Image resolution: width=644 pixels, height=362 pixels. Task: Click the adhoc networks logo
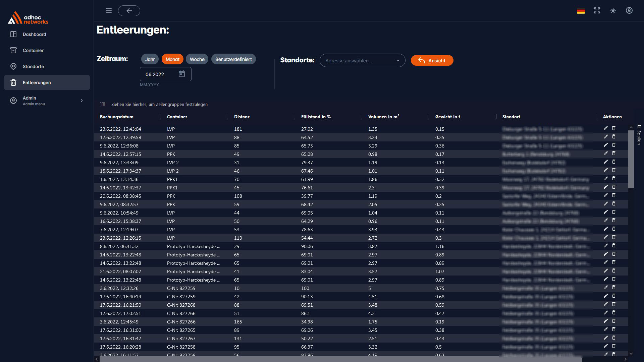[28, 18]
